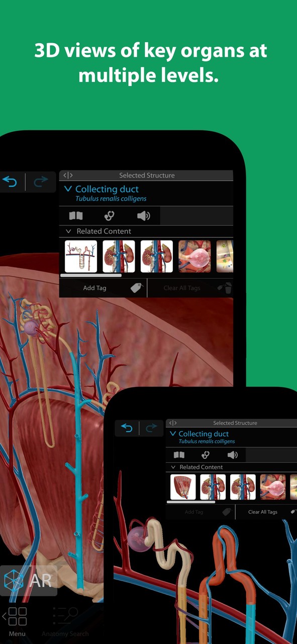Open glomerulus thumbnail in lower panel
297x644 pixels.
click(273, 487)
